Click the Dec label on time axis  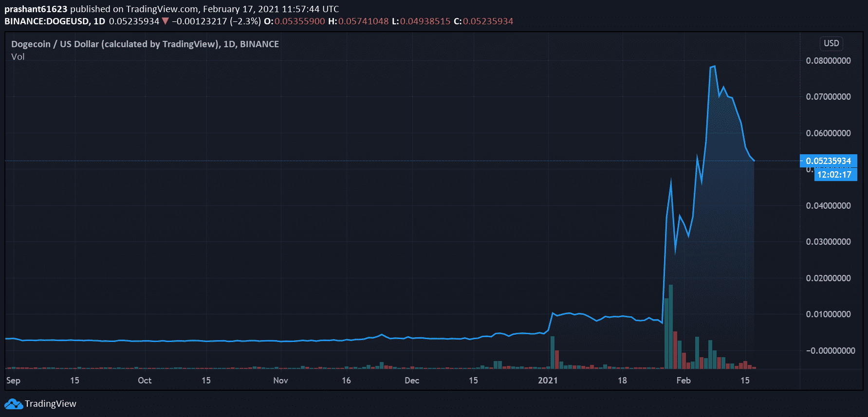pos(412,381)
